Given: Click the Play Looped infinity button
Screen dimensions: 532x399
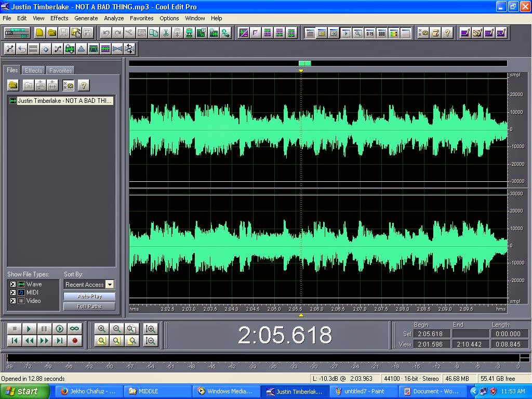Looking at the screenshot, I should click(74, 329).
